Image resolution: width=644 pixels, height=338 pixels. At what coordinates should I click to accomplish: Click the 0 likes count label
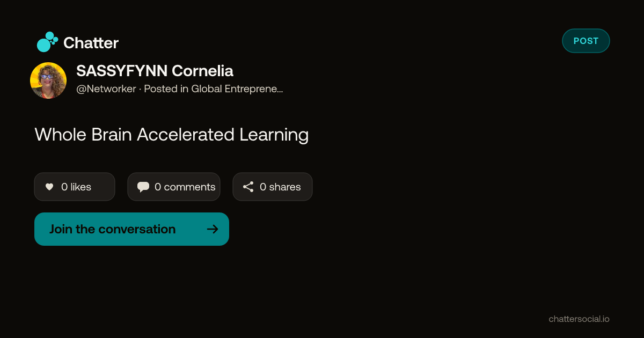click(76, 187)
